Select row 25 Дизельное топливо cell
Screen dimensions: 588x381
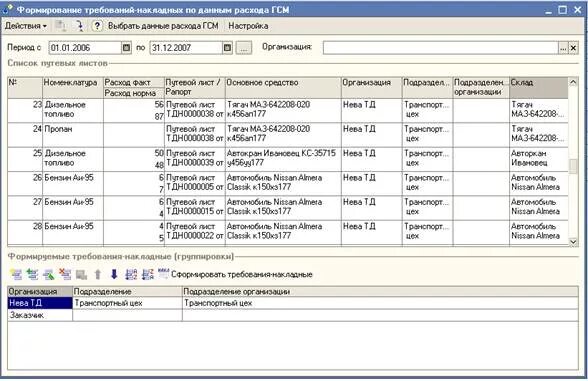point(73,159)
